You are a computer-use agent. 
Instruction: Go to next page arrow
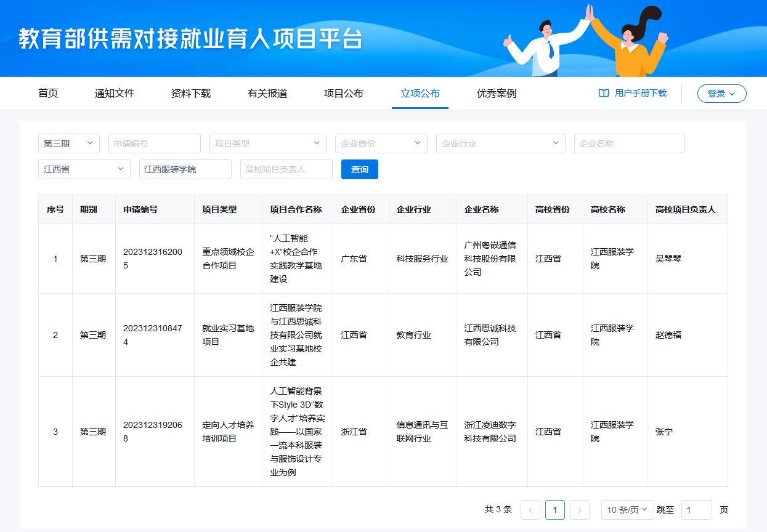coord(580,510)
